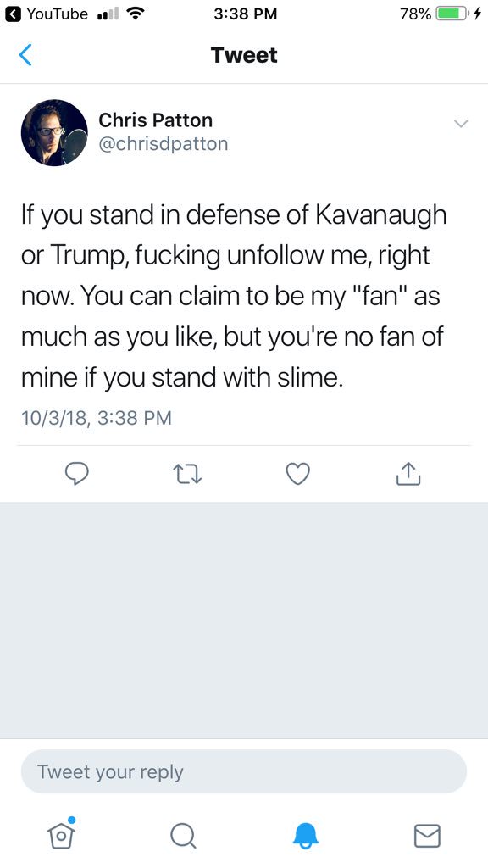The width and height of the screenshot is (488, 868).
Task: Expand the tweet options chevron menu
Action: coord(460,124)
